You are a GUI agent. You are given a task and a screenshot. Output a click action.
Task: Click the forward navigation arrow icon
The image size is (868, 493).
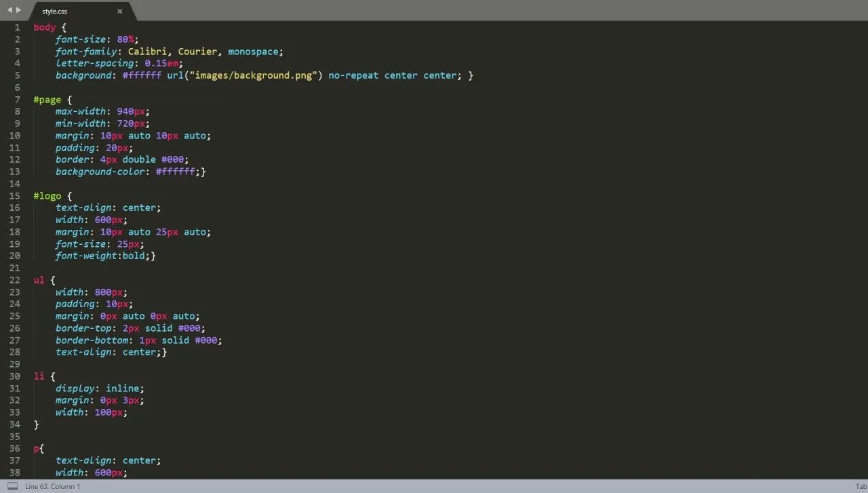pos(18,10)
